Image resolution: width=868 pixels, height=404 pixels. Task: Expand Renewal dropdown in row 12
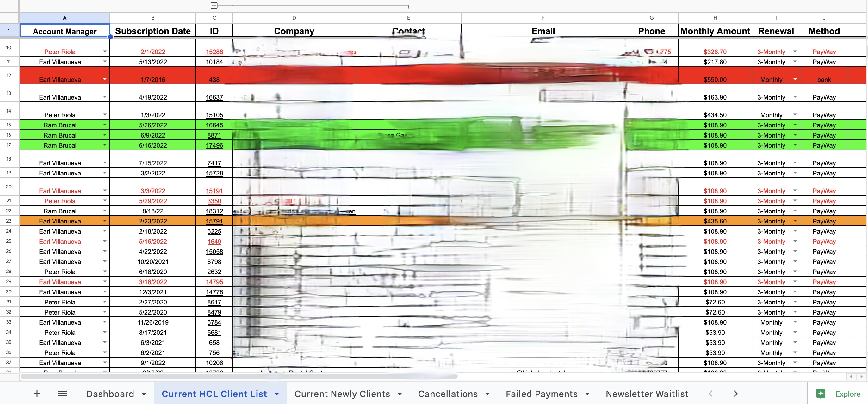tap(795, 79)
